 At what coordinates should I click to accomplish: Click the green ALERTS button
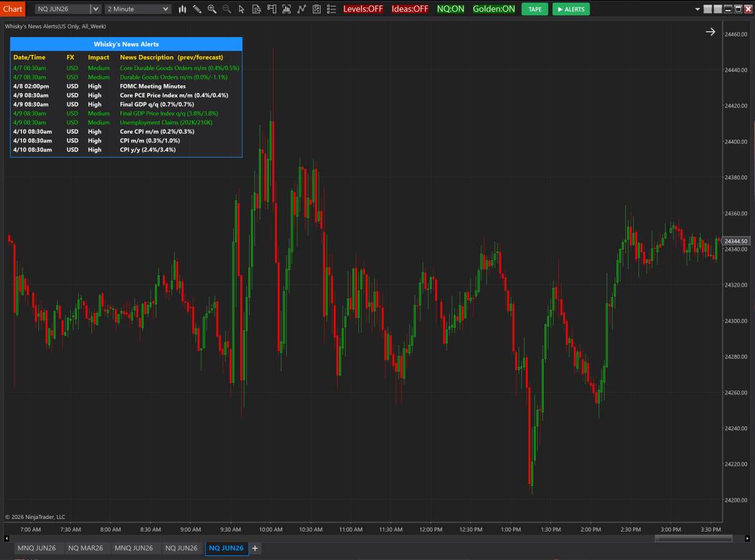coord(570,9)
